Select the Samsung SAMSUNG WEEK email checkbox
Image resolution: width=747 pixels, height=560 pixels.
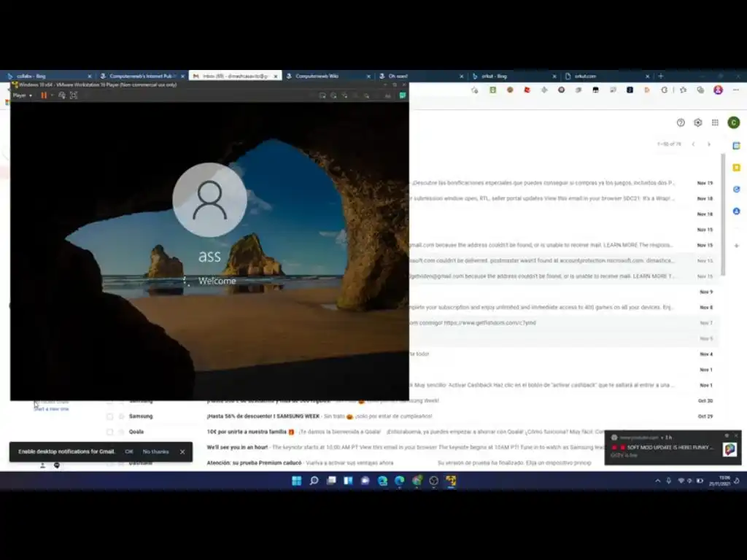(109, 416)
